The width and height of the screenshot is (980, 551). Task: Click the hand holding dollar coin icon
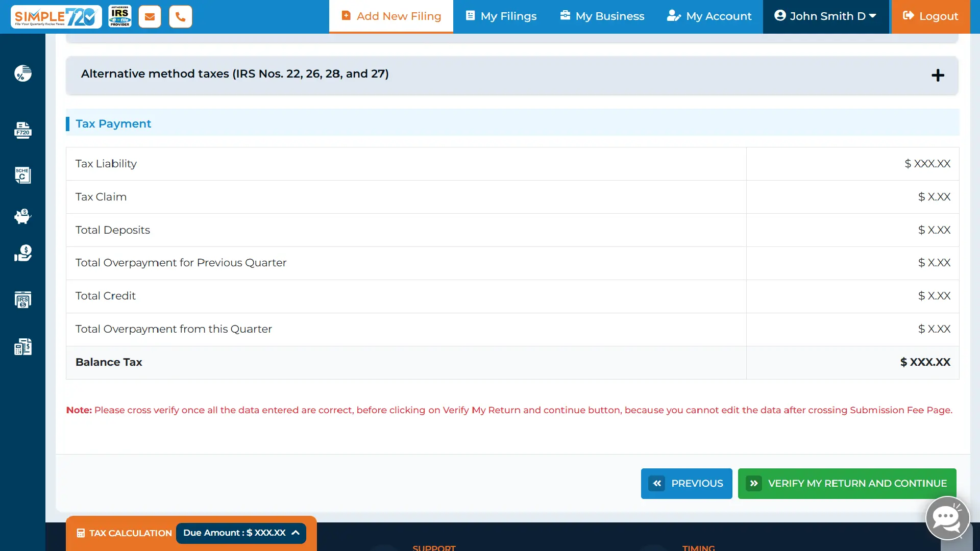click(23, 253)
